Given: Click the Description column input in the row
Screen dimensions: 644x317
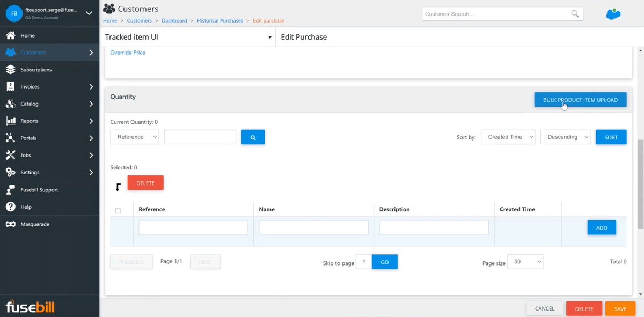Looking at the screenshot, I should tap(434, 227).
